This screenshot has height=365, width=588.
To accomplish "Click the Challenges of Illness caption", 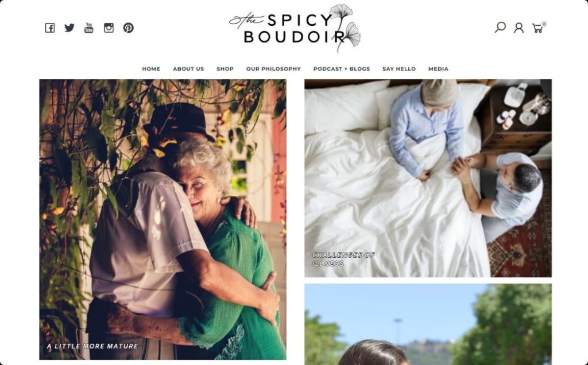I will click(343, 259).
